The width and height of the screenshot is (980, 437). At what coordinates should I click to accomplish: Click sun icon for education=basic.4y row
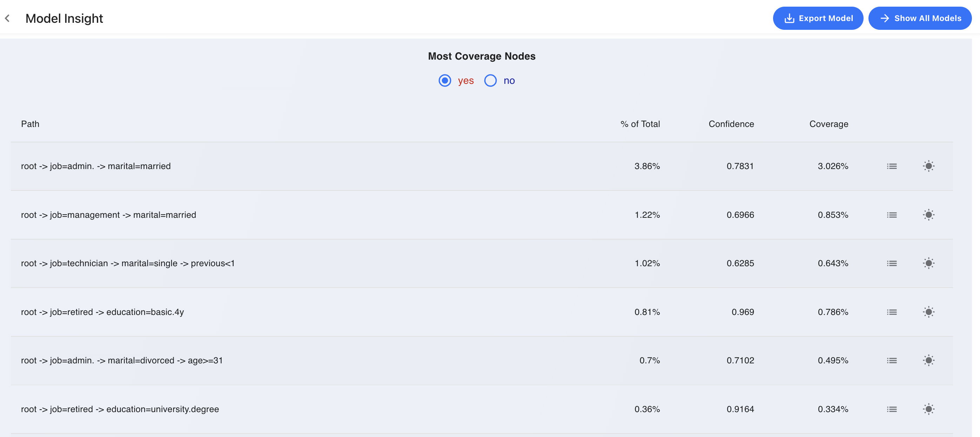[x=928, y=312]
